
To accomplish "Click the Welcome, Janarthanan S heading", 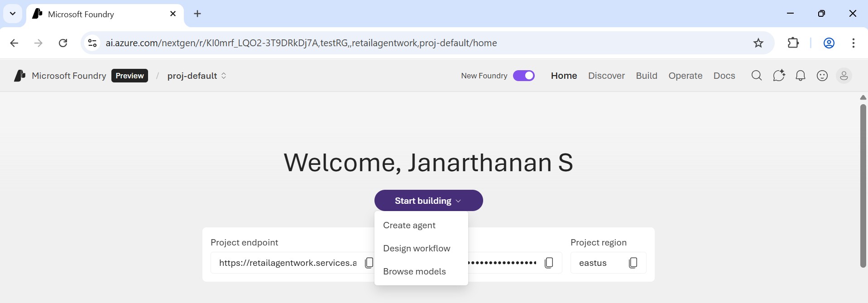I will point(428,162).
